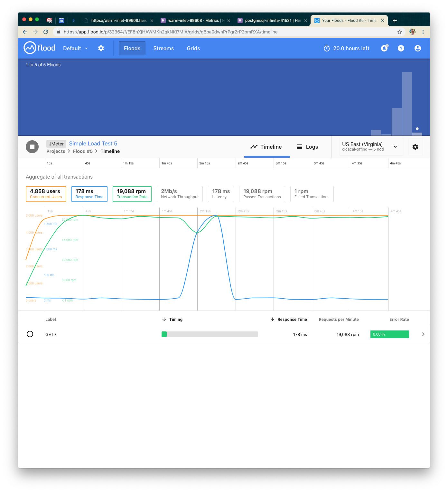448x492 pixels.
Task: Click the flood logo
Action: click(40, 48)
